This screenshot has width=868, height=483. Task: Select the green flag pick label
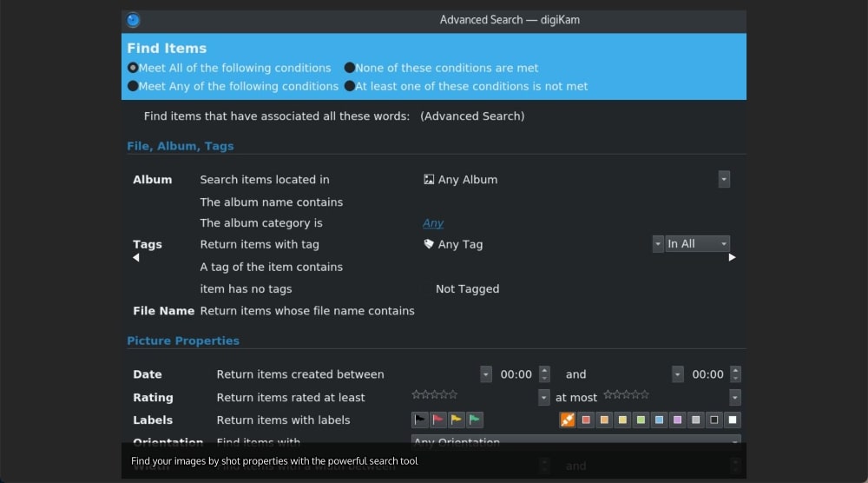(475, 420)
